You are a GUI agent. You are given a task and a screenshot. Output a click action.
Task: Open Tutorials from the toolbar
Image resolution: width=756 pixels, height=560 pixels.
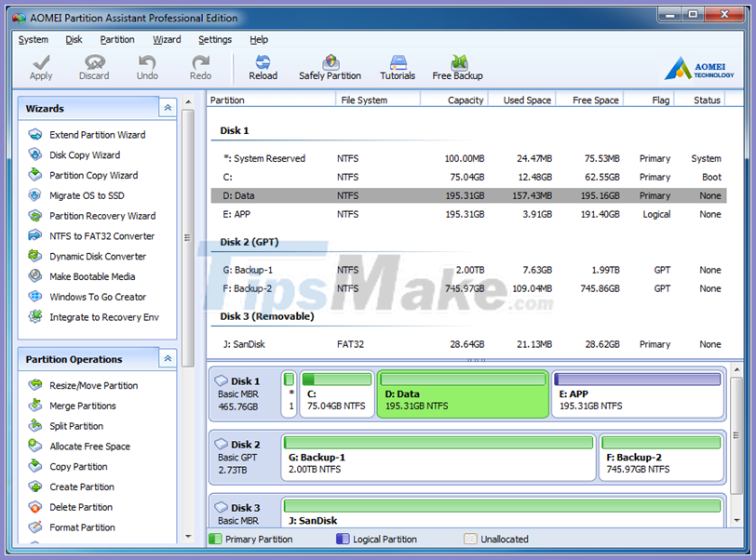398,65
